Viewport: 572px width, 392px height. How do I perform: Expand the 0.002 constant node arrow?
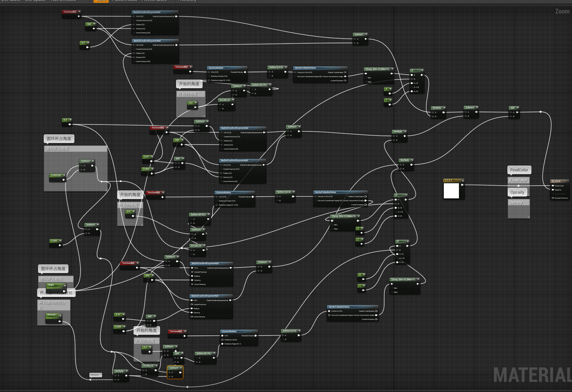pyautogui.click(x=60, y=241)
